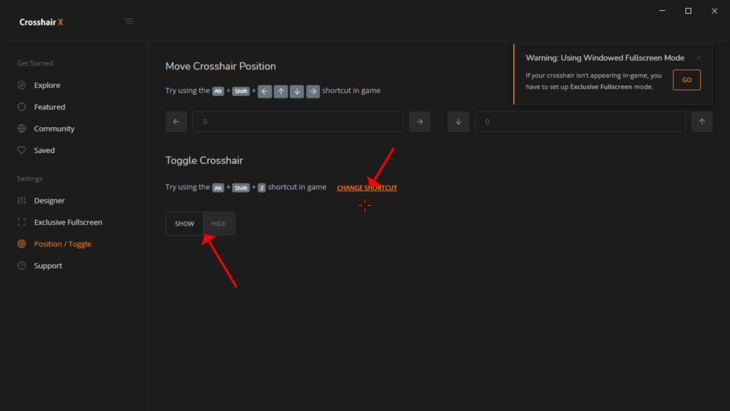Click the CHANGE SHORTCUT link
This screenshot has width=730, height=411.
[367, 188]
